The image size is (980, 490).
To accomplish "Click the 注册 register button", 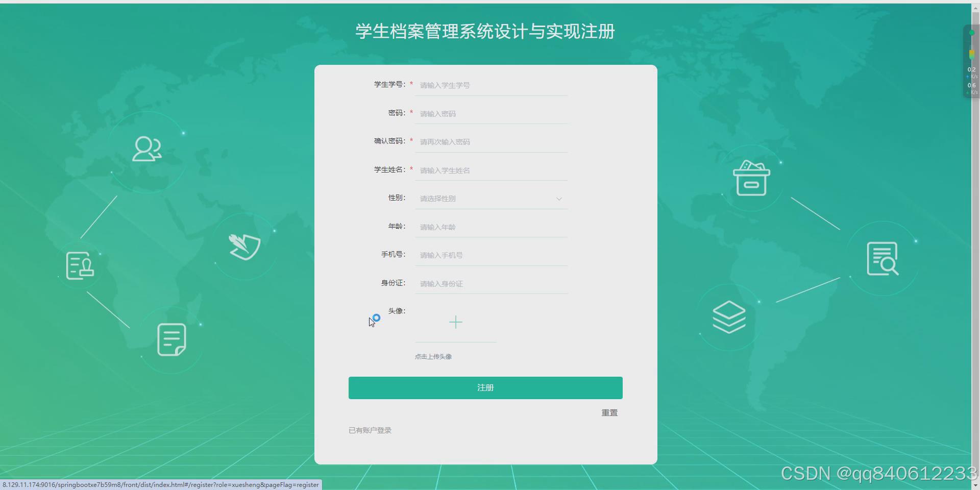I will pos(485,387).
